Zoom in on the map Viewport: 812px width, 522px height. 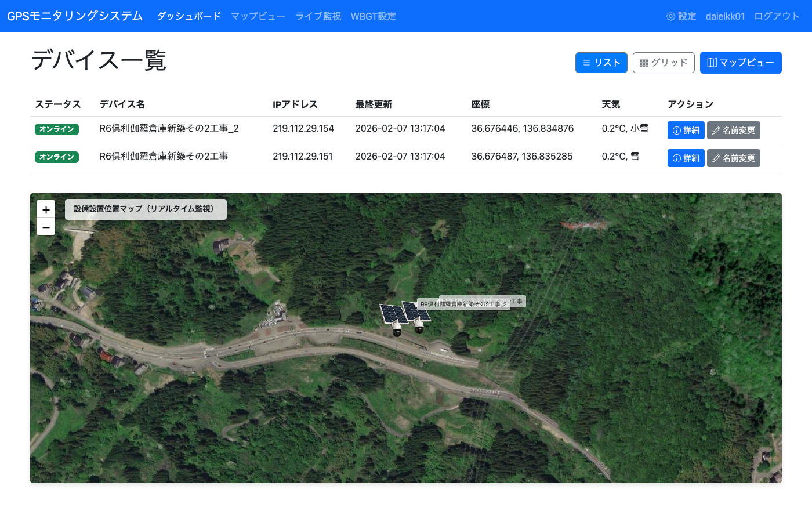(46, 209)
